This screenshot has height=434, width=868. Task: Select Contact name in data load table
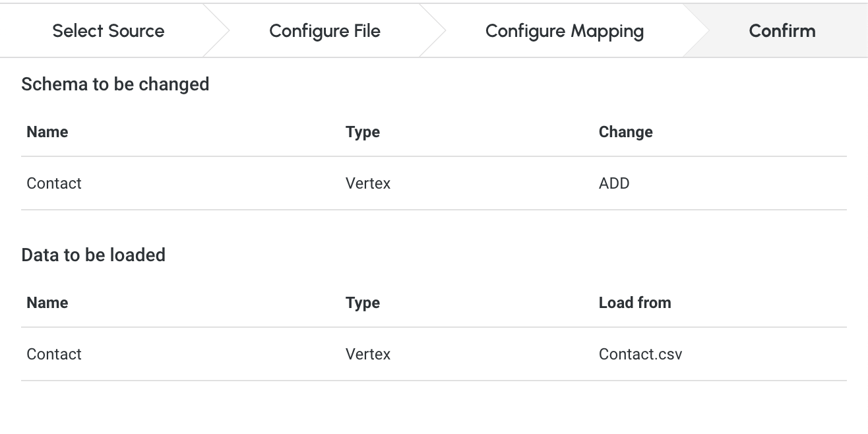[x=54, y=354]
